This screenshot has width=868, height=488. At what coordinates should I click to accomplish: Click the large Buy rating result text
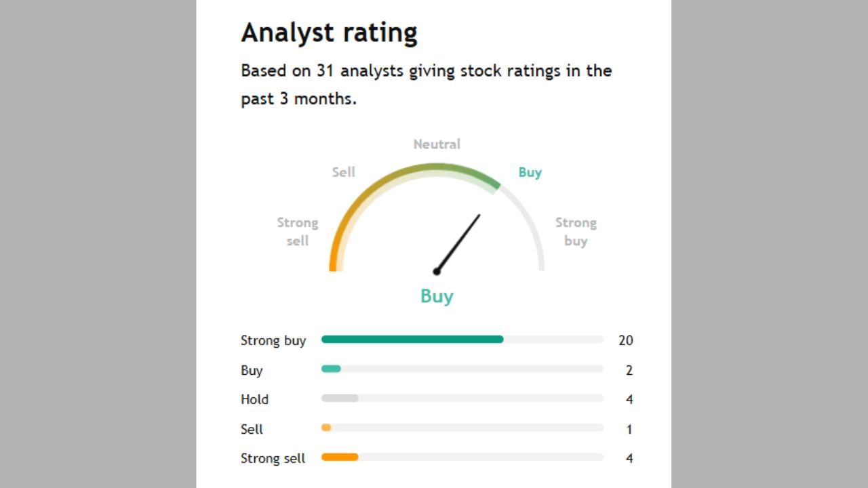437,296
